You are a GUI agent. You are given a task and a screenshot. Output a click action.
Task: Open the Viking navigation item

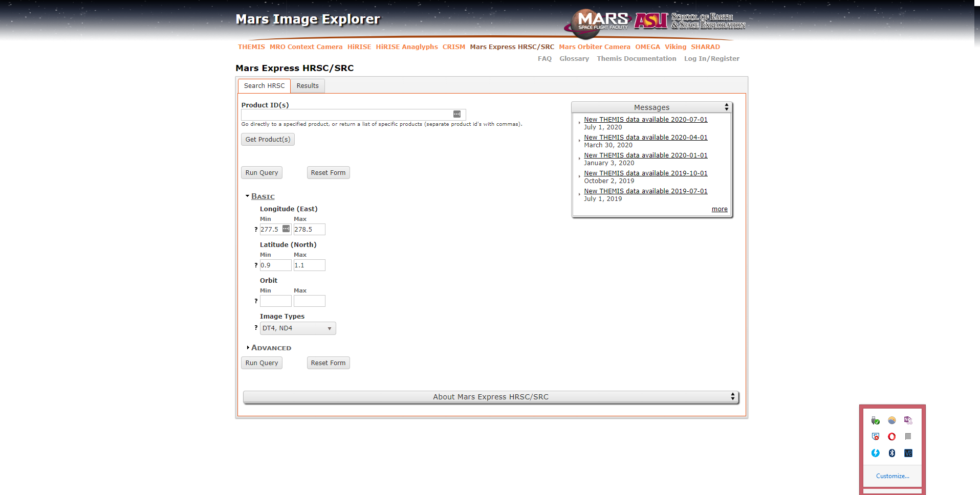676,47
